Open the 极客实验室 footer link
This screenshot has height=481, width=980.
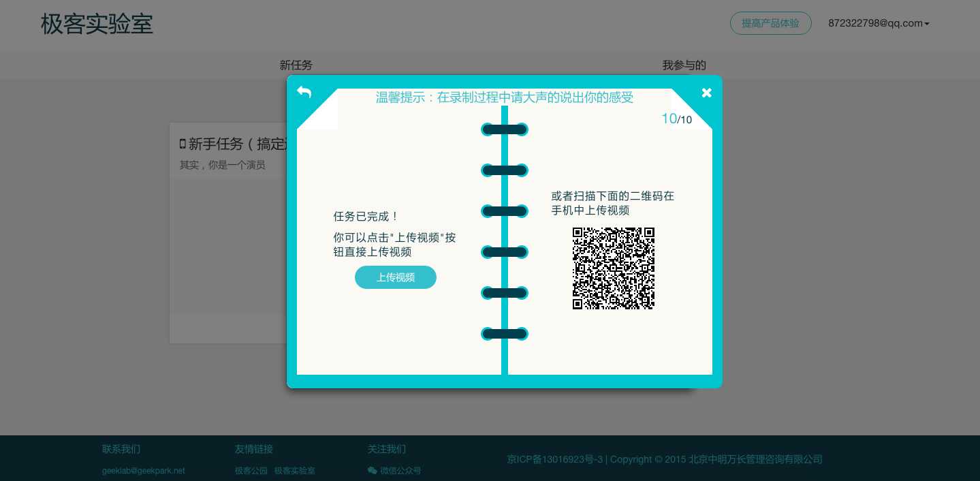294,471
